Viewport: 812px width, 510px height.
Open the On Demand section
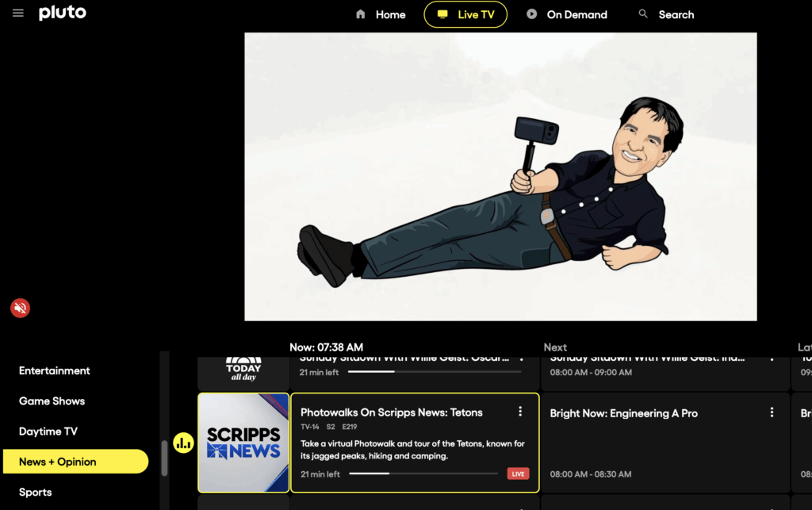[x=566, y=14]
